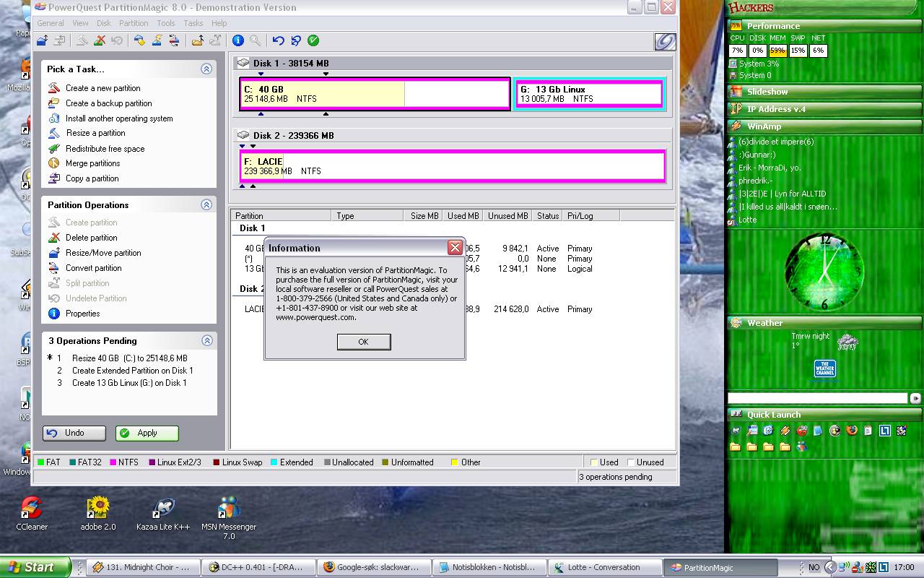924x578 pixels.
Task: Open the Tasks menu
Action: pos(193,23)
